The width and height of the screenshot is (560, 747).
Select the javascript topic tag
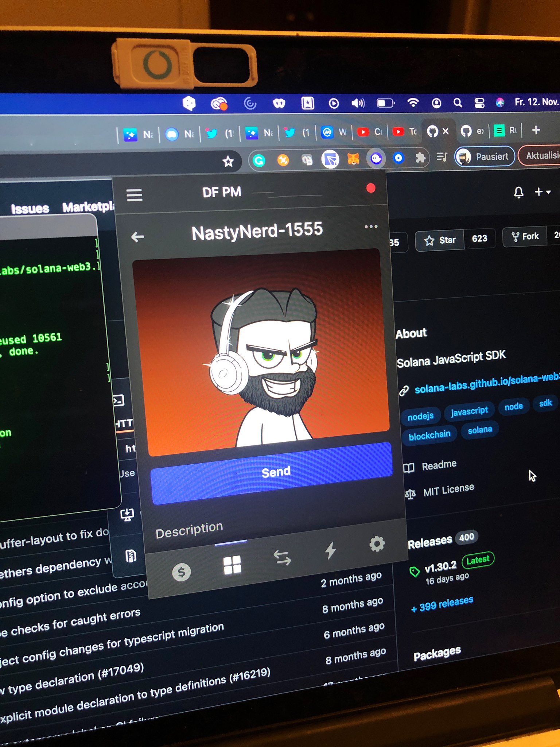click(469, 411)
